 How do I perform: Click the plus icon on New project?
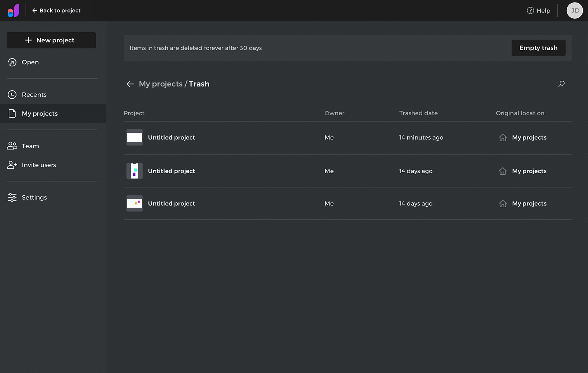click(28, 40)
